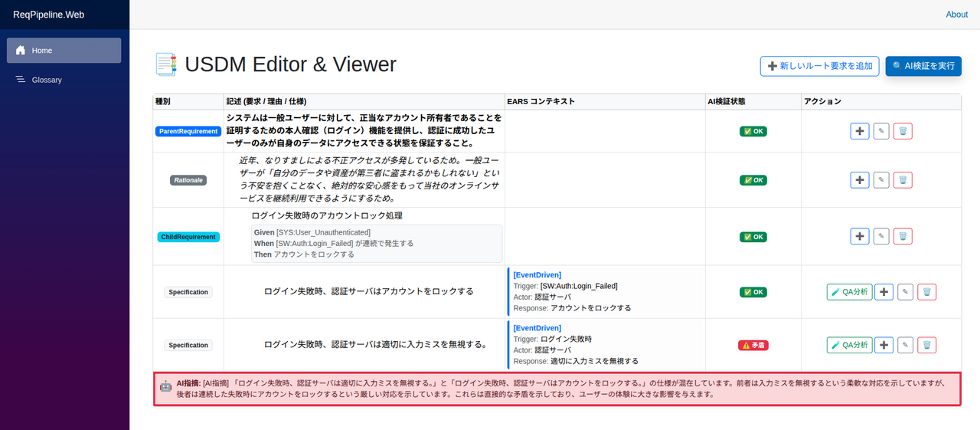Edit the ChildRequirement row with pencil icon
The image size is (980, 430).
point(881,236)
